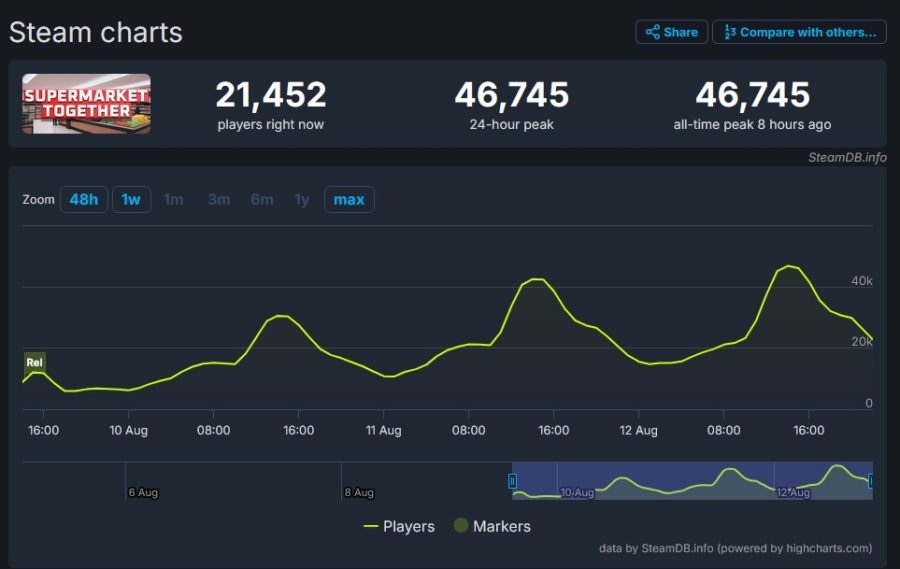
Task: Select the 48h zoom range
Action: (84, 200)
